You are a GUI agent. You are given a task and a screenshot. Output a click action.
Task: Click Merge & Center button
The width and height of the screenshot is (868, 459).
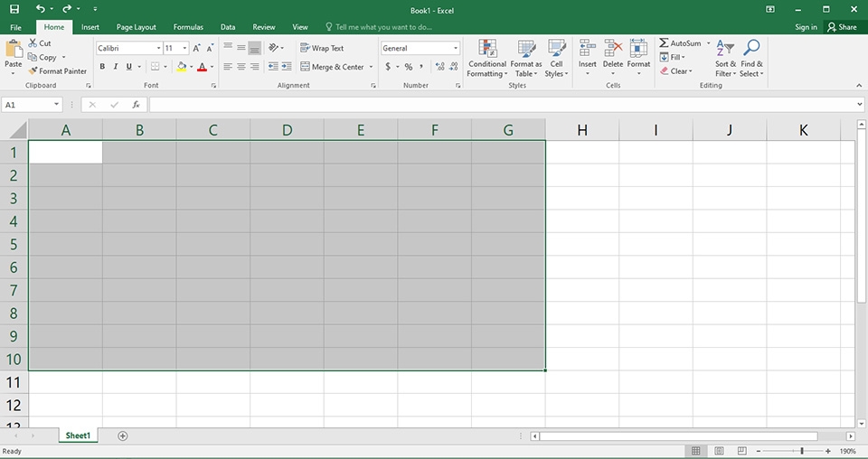[x=332, y=67]
